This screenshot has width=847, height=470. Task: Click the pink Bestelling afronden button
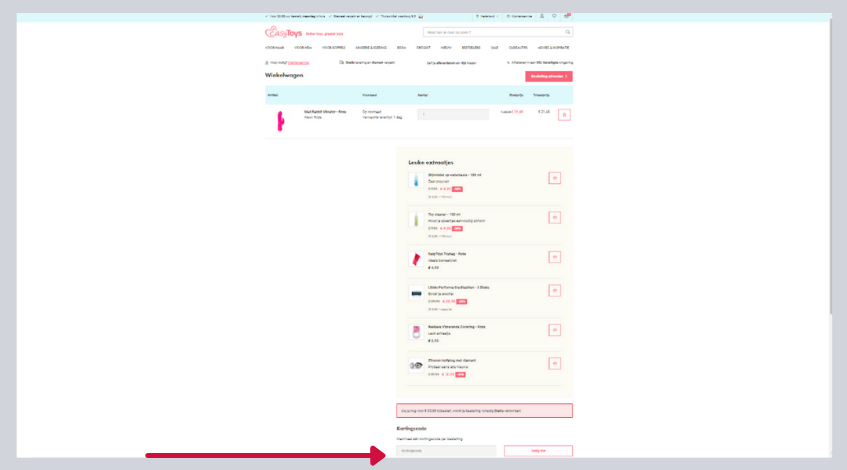[x=548, y=76]
